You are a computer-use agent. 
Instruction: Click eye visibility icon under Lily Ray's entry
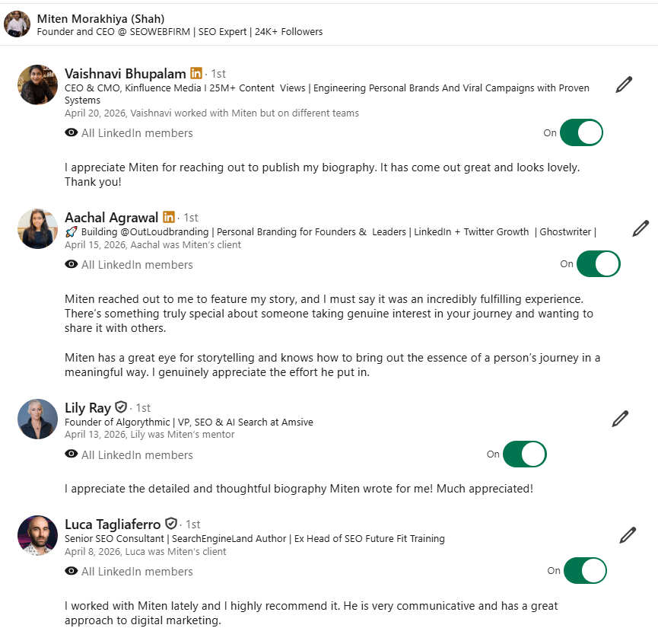pos(72,455)
